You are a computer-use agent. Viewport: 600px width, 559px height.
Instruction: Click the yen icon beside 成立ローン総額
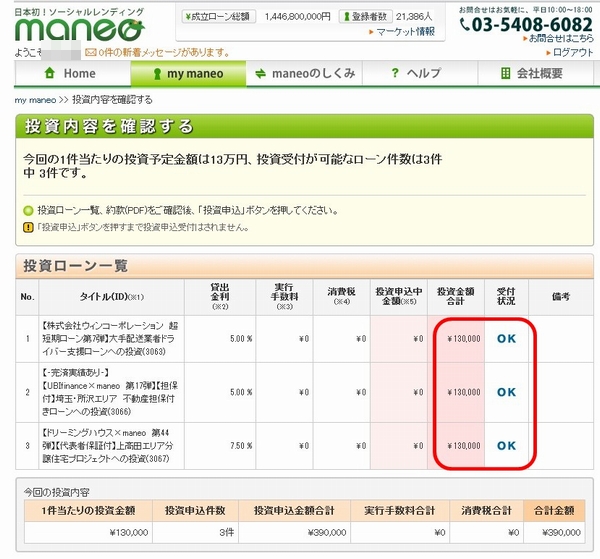coord(188,16)
